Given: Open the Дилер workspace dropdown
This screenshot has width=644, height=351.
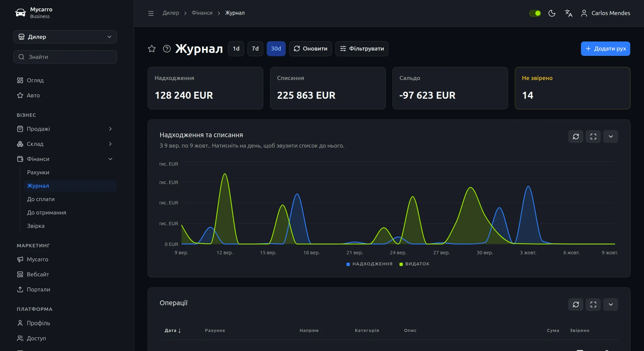Looking at the screenshot, I should 65,37.
